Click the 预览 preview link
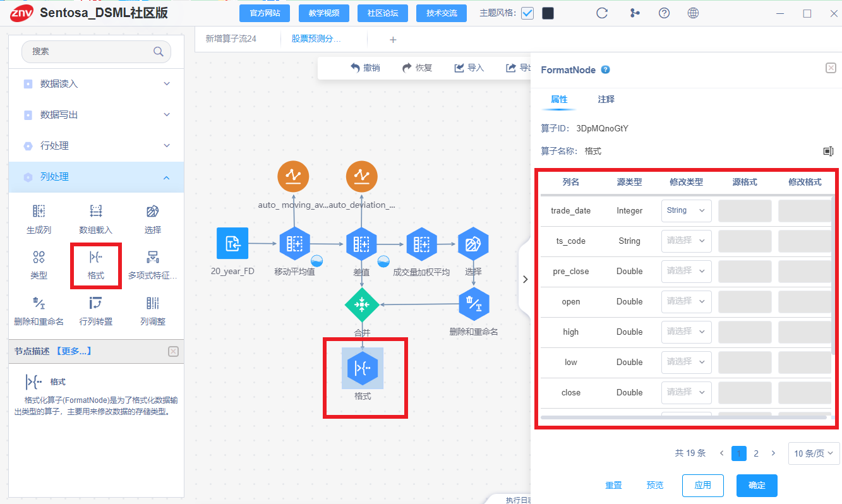 coord(655,486)
